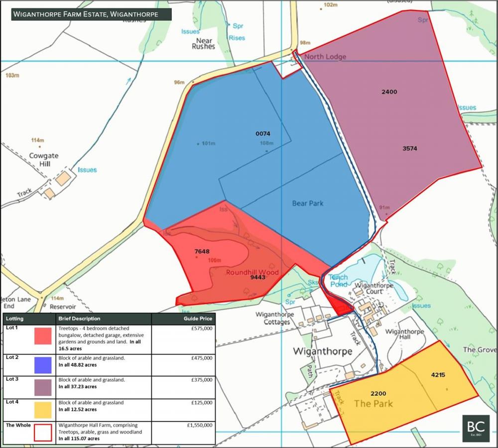
Task: Click the North Lodge map label
Action: (x=325, y=57)
